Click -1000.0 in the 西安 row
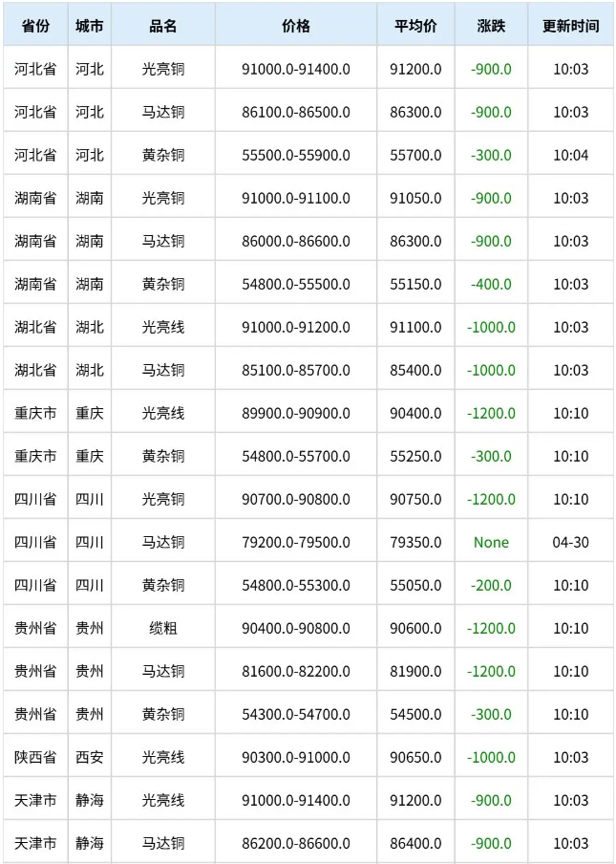The height and width of the screenshot is (864, 616). pyautogui.click(x=491, y=757)
